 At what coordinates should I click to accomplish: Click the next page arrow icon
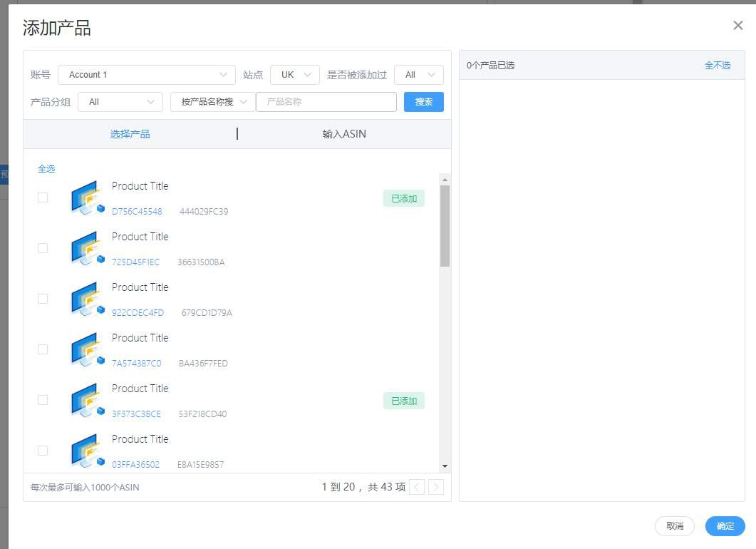[x=436, y=487]
